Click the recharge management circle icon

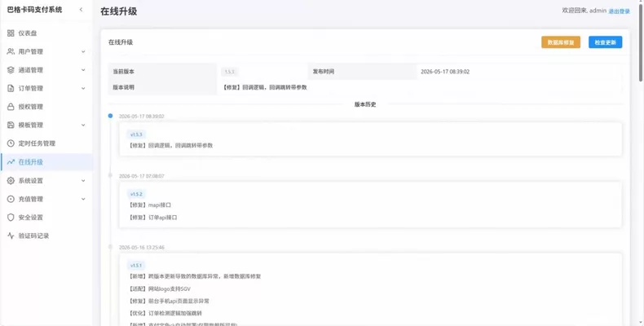tap(11, 199)
